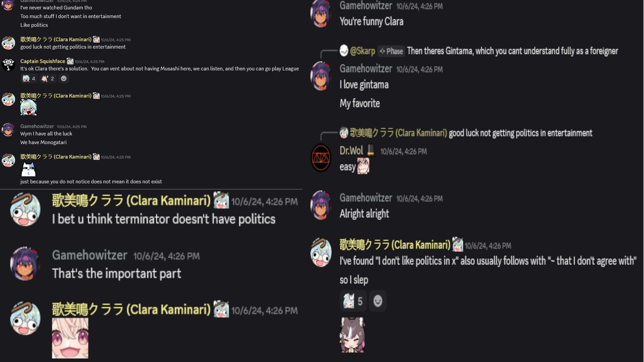The image size is (644, 362).
Task: Open Dr.Wol's avatar
Action: (321, 158)
